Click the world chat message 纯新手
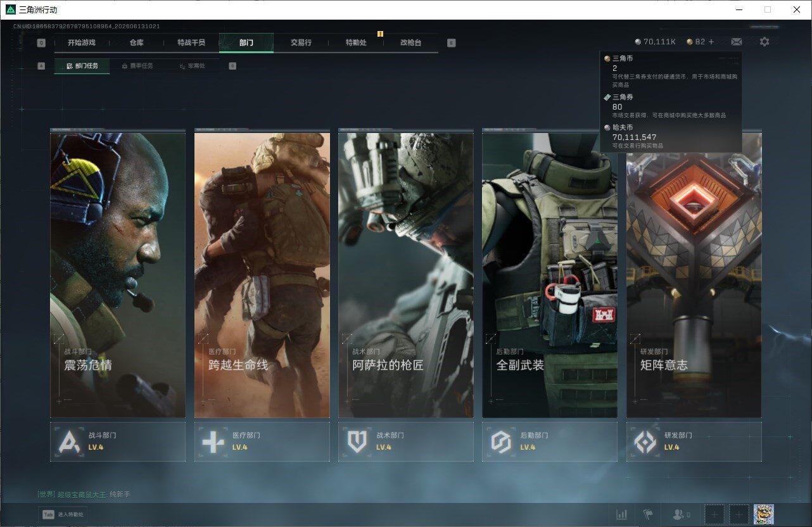Screen dimensions: 812x527 (x=119, y=494)
